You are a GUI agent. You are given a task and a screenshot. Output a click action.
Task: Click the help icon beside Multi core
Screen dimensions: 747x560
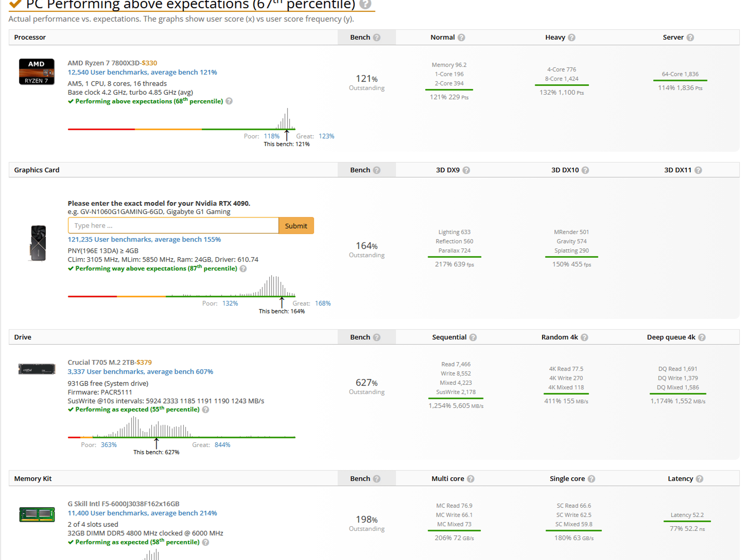pyautogui.click(x=471, y=479)
